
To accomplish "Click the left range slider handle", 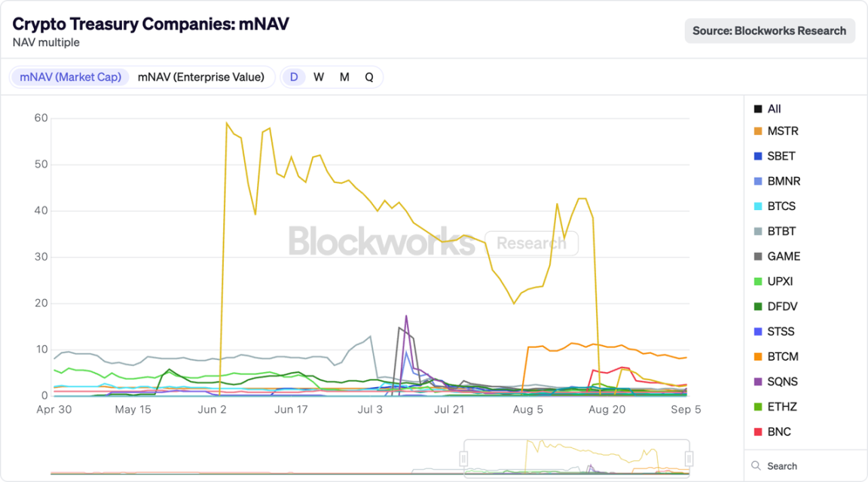I will click(x=464, y=458).
